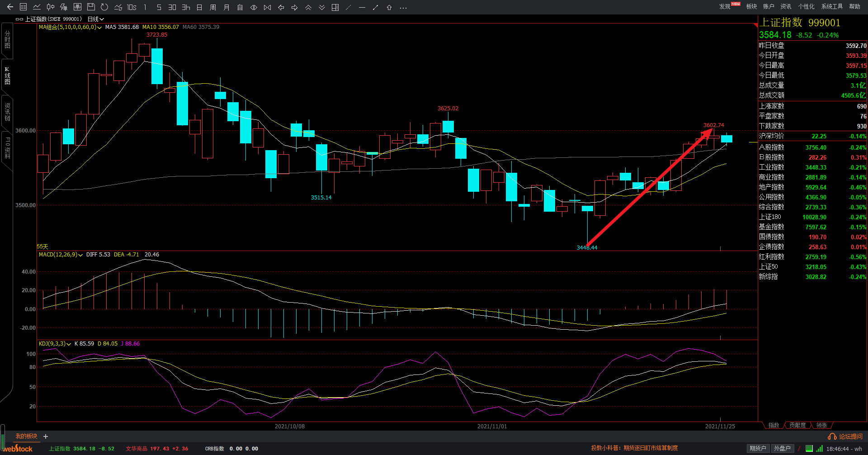The height and width of the screenshot is (455, 868).
Task: Expand the 日线 period dropdown
Action: tap(96, 19)
